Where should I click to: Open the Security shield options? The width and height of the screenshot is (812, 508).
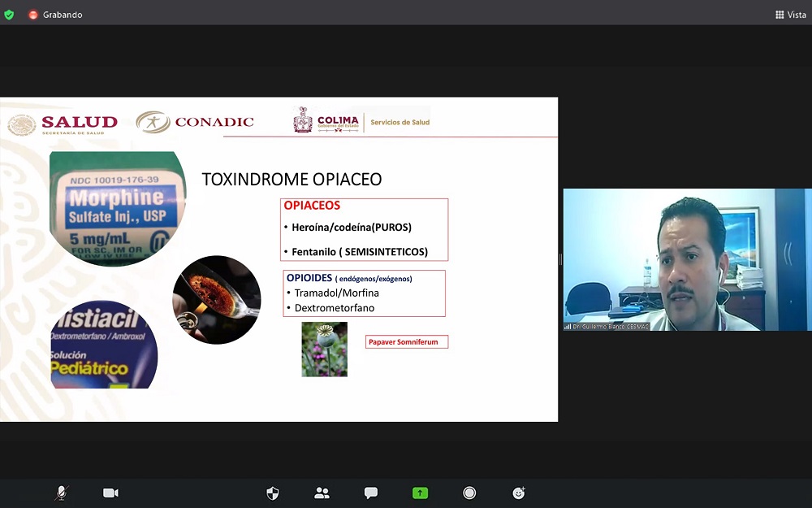[x=273, y=493]
